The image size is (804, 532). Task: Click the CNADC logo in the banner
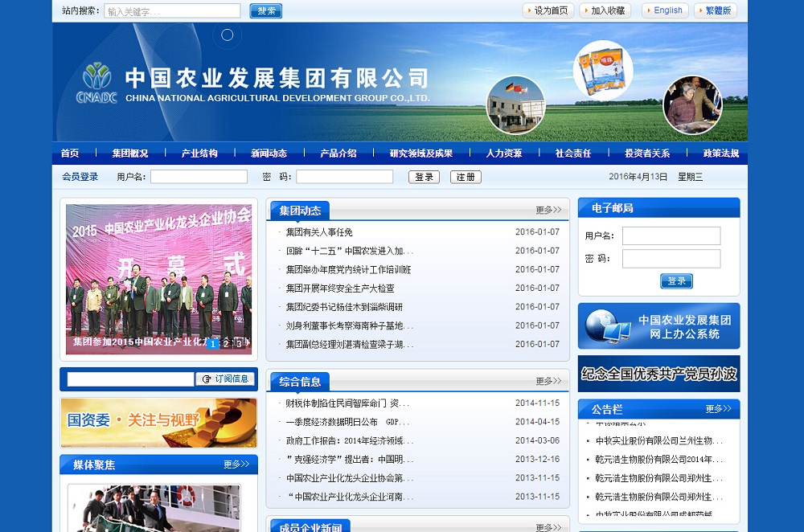coord(96,83)
